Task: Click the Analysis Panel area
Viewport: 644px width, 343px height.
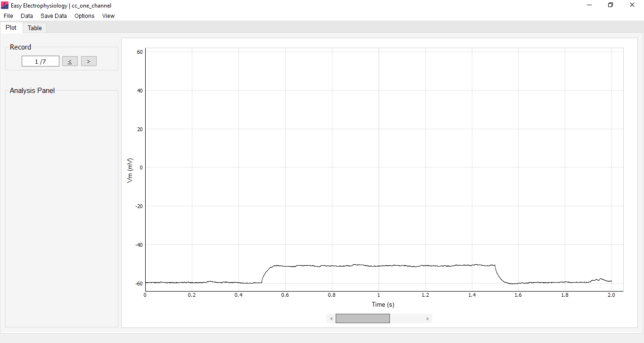Action: 62,209
